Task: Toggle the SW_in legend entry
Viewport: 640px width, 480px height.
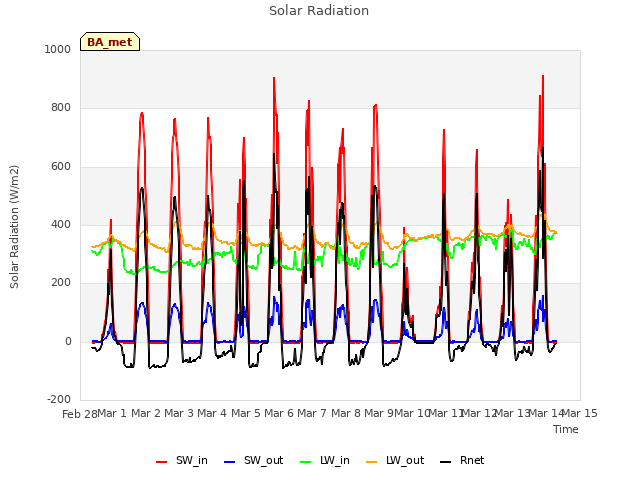Action: (x=182, y=461)
